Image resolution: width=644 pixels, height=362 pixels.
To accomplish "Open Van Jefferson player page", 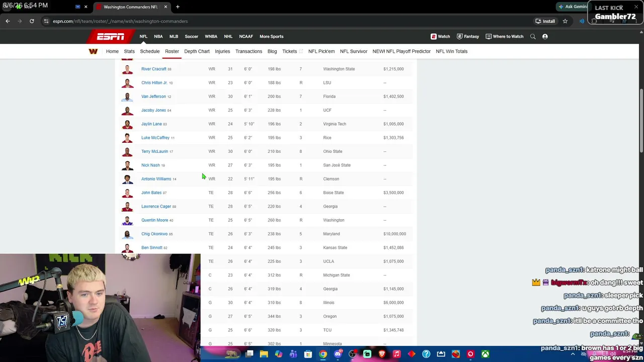I will tap(153, 96).
